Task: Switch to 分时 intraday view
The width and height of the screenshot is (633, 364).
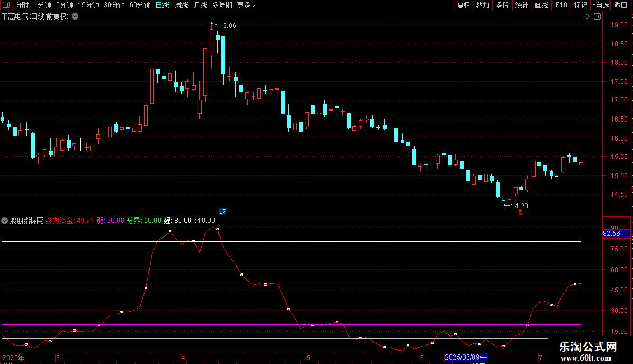Action: [x=22, y=5]
